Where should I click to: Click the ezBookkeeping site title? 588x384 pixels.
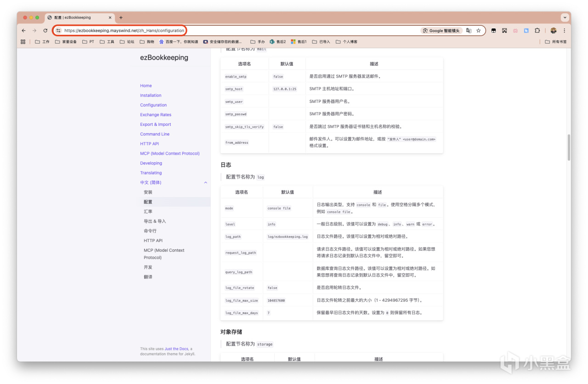[x=164, y=57]
